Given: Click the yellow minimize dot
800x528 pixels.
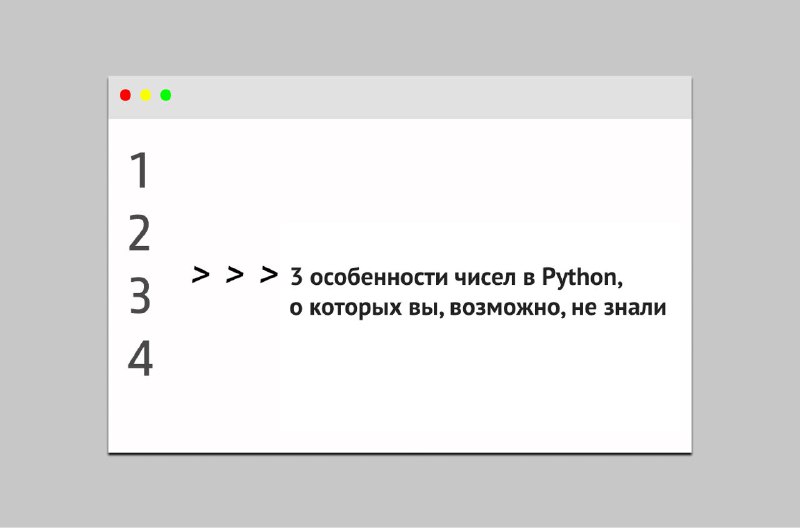Looking at the screenshot, I should pyautogui.click(x=145, y=95).
